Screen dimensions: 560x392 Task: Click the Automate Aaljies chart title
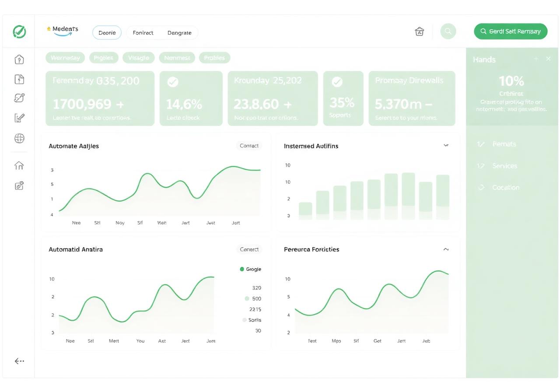(x=73, y=146)
